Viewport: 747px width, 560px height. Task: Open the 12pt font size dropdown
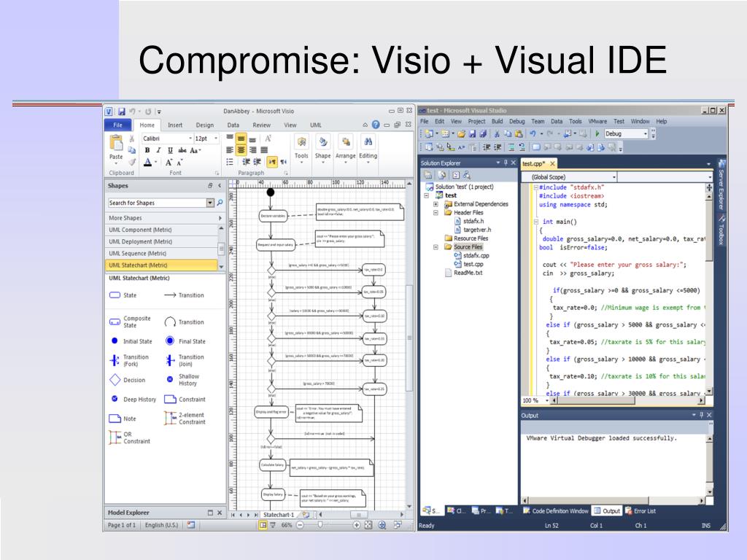pos(215,138)
